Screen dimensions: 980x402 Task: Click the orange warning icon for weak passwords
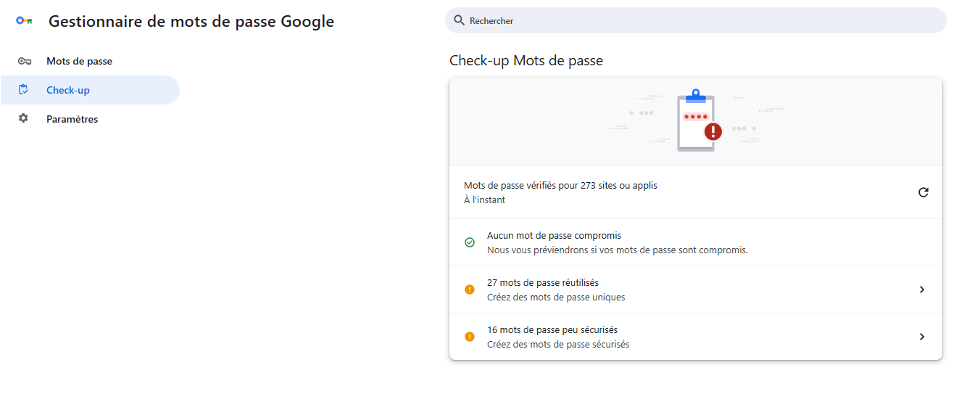point(469,337)
